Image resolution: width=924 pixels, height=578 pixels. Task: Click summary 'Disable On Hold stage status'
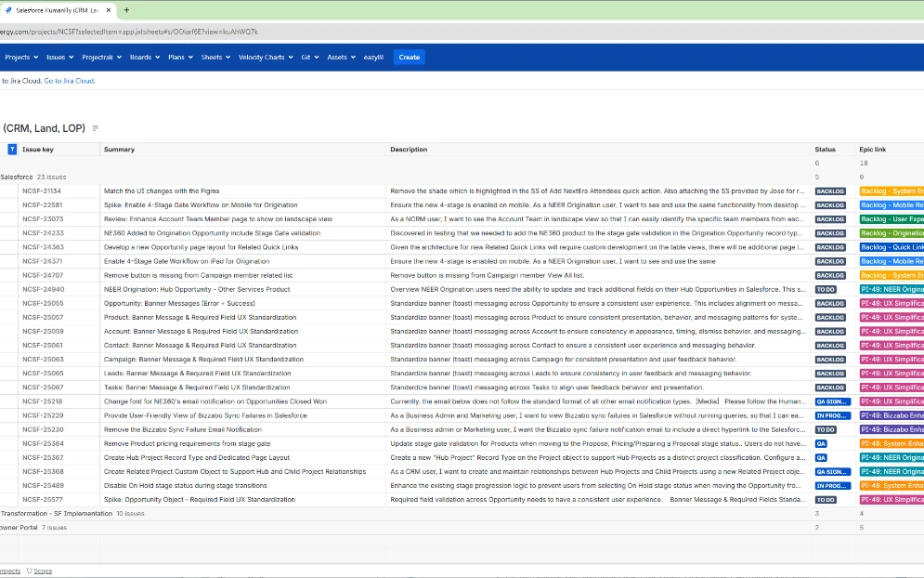coord(185,486)
